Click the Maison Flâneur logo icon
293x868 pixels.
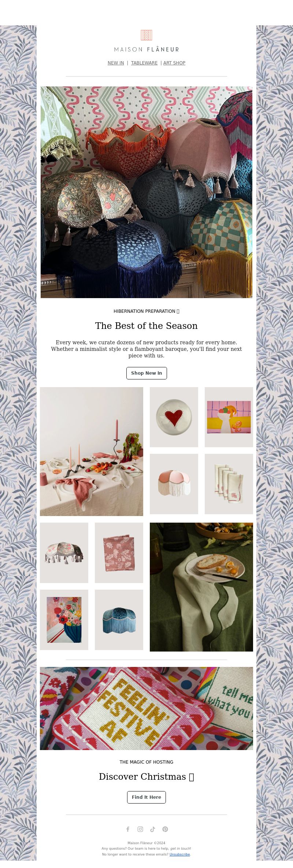[x=146, y=35]
